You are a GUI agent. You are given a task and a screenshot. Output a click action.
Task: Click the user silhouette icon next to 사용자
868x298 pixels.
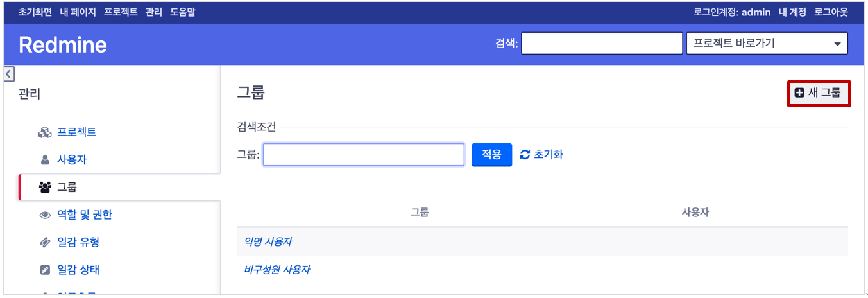click(x=45, y=160)
